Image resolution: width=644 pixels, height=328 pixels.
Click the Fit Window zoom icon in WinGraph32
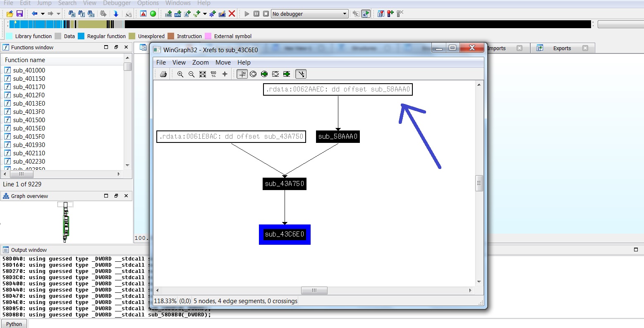coord(202,74)
